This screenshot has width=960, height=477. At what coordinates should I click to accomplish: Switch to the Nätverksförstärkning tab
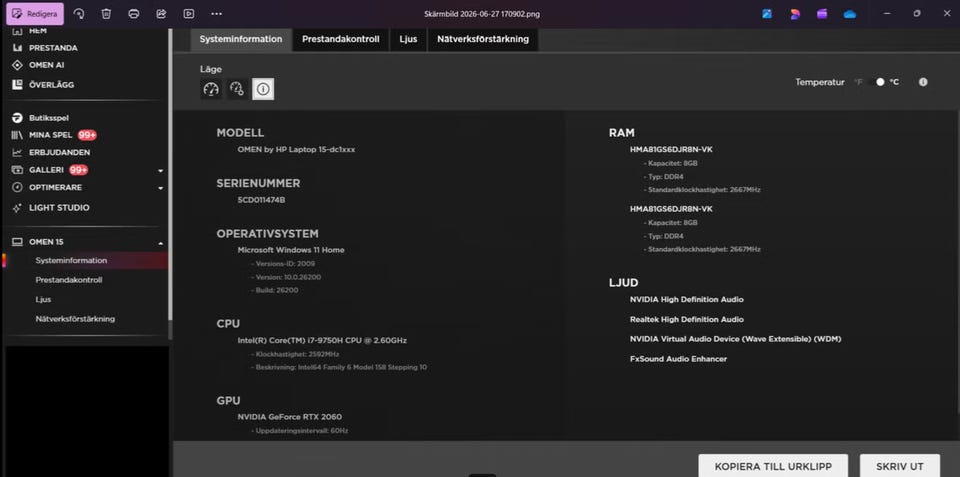[x=482, y=39]
